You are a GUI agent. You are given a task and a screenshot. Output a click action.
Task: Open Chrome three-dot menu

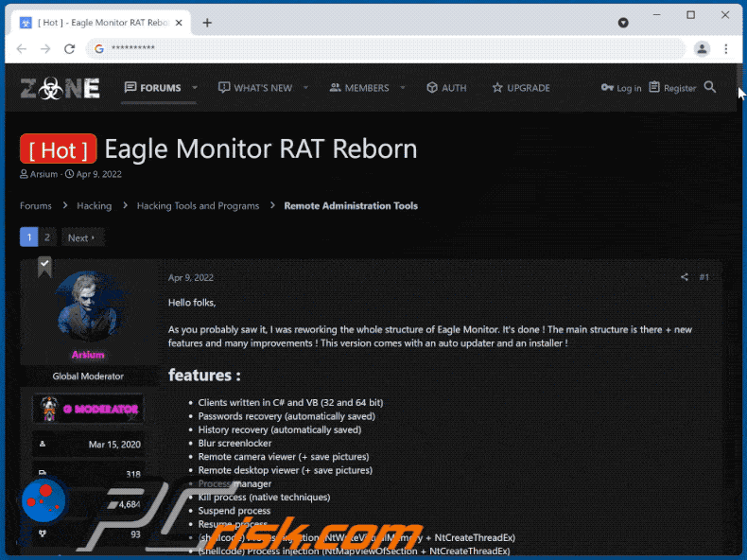pos(726,48)
